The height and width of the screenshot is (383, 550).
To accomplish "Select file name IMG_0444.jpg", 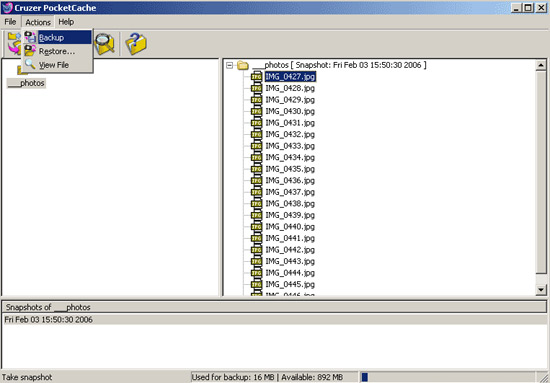I will tap(290, 273).
